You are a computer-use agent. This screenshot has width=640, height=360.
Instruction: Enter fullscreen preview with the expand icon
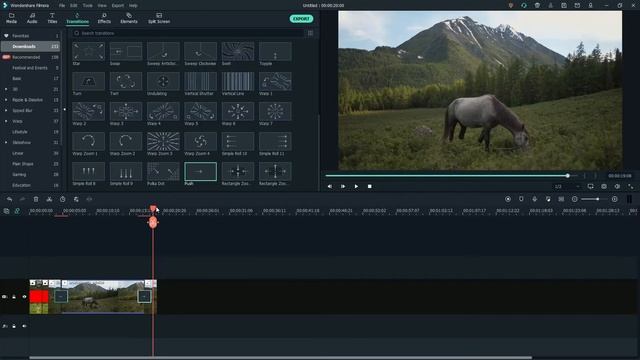[631, 187]
